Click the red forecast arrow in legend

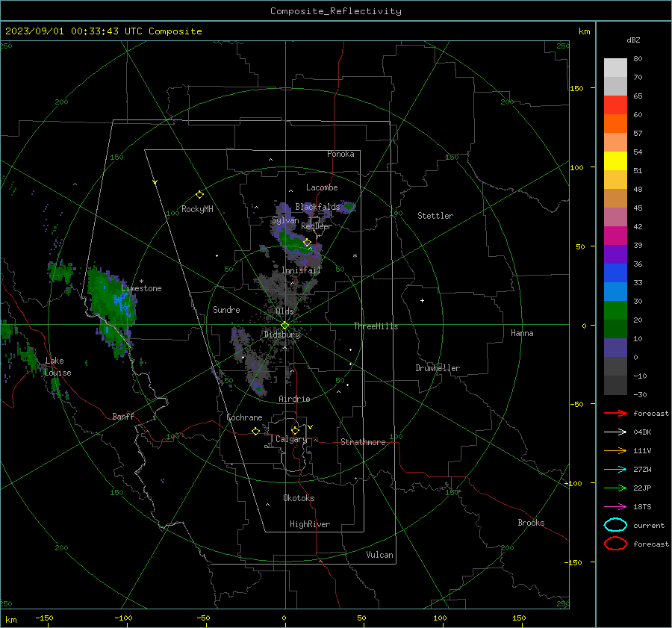[x=615, y=413]
